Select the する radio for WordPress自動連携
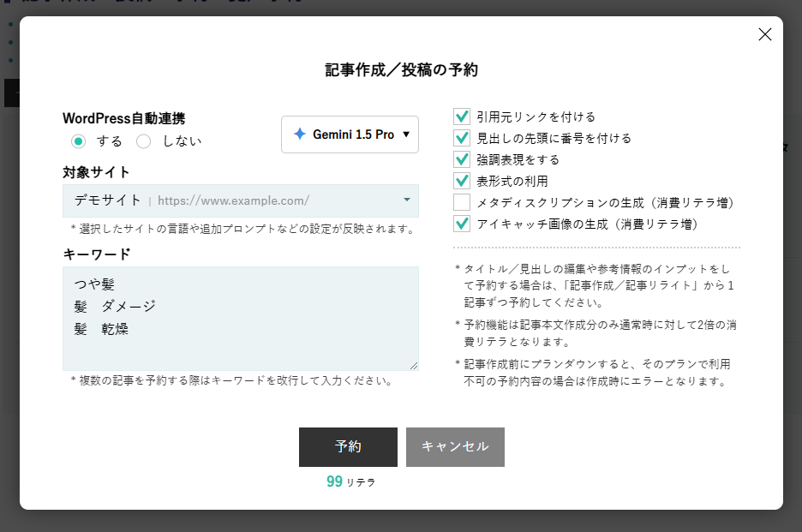 tap(78, 141)
